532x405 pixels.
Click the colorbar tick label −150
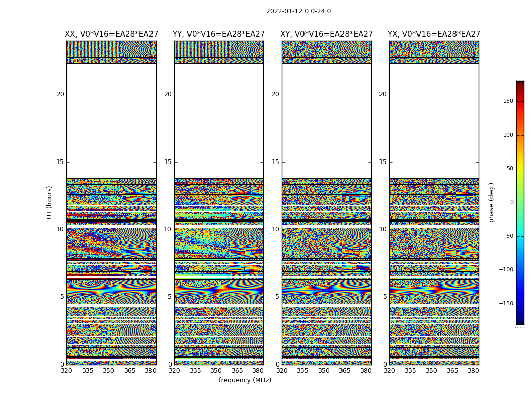pyautogui.click(x=506, y=304)
